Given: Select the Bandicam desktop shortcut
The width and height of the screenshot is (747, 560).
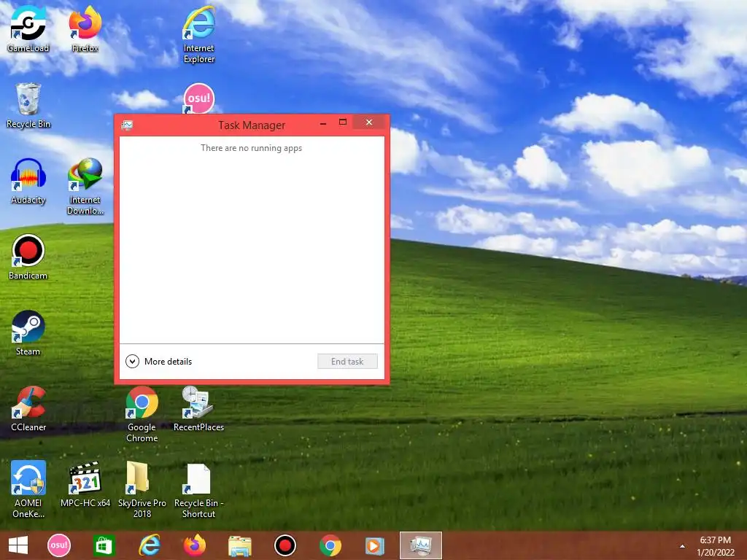Looking at the screenshot, I should pos(28,257).
